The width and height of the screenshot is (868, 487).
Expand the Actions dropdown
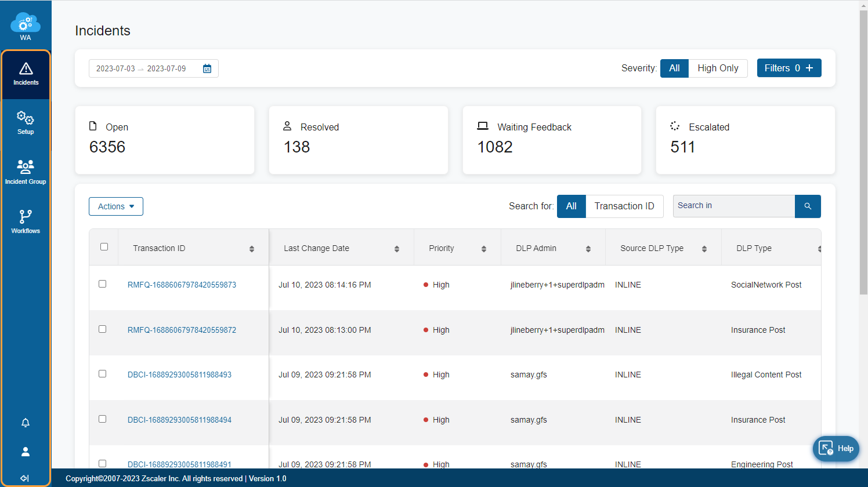pyautogui.click(x=116, y=206)
